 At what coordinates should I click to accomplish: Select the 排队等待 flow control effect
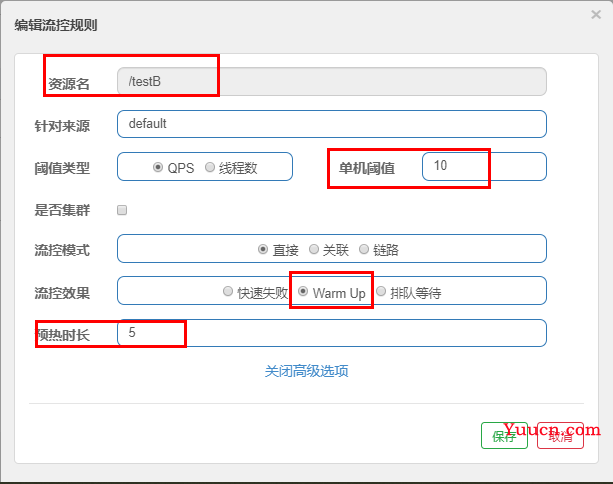(x=381, y=291)
